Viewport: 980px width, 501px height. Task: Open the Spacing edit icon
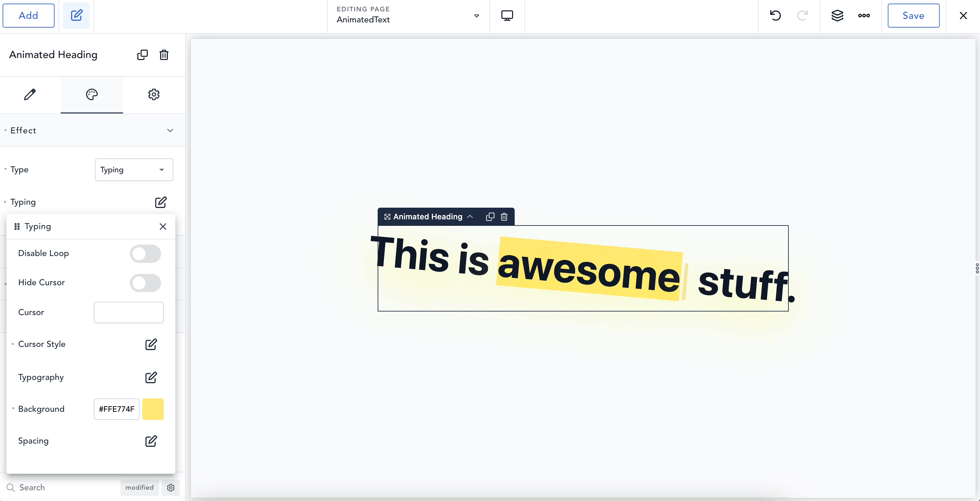click(x=151, y=441)
